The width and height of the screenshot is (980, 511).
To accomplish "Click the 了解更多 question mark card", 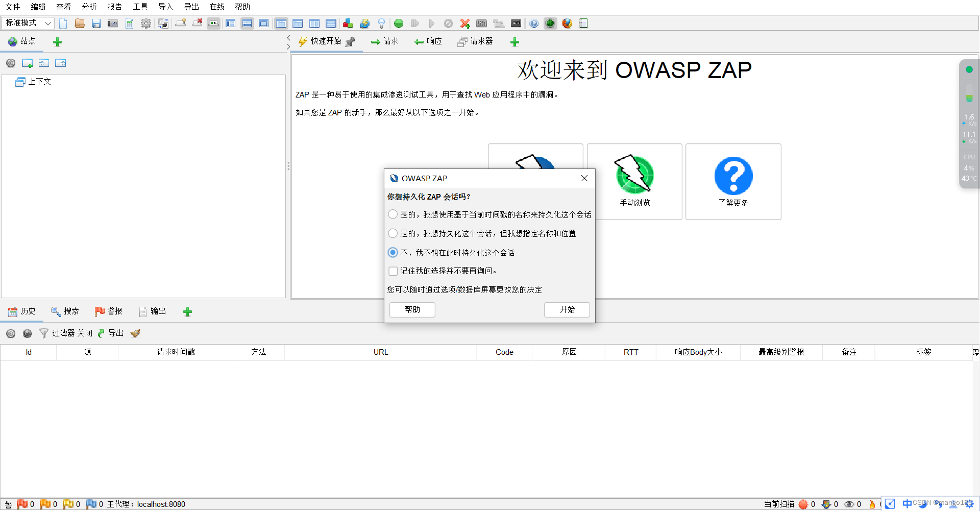I will point(733,182).
